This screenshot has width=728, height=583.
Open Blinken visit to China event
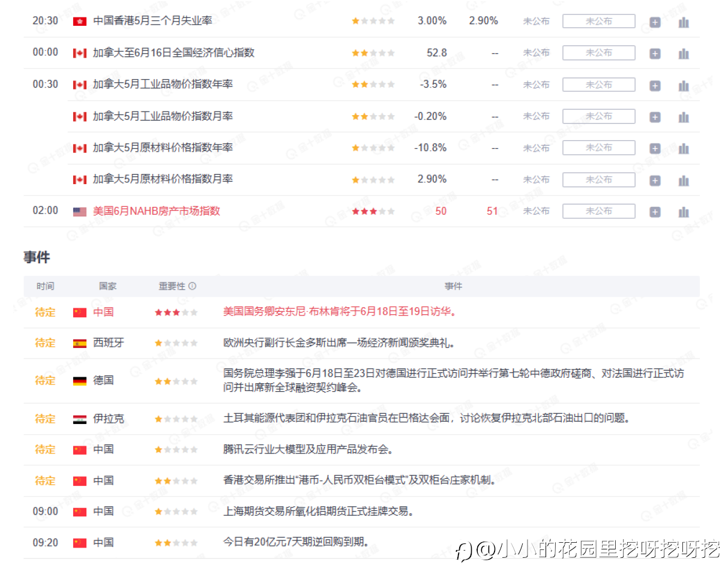pos(340,312)
